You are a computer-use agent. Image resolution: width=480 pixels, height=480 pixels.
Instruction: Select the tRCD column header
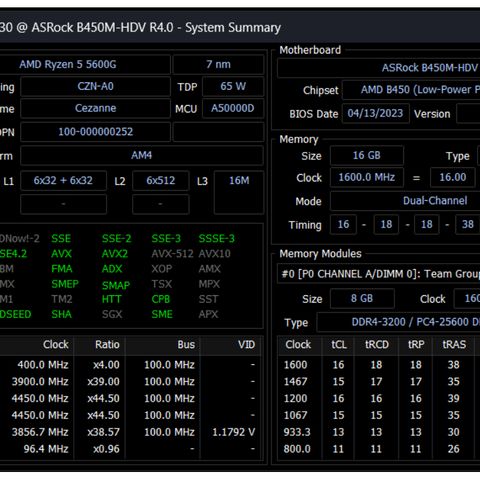click(x=377, y=345)
